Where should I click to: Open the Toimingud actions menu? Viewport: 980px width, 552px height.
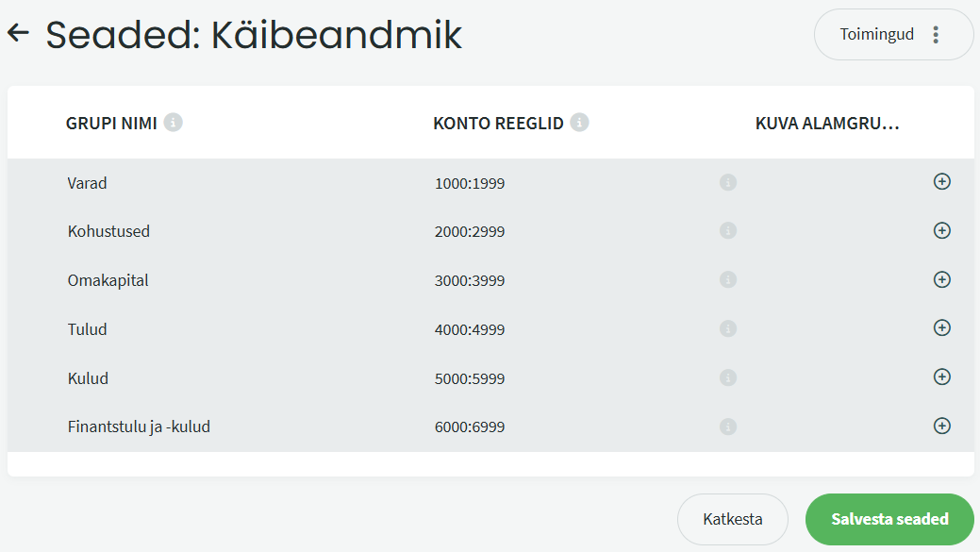893,35
